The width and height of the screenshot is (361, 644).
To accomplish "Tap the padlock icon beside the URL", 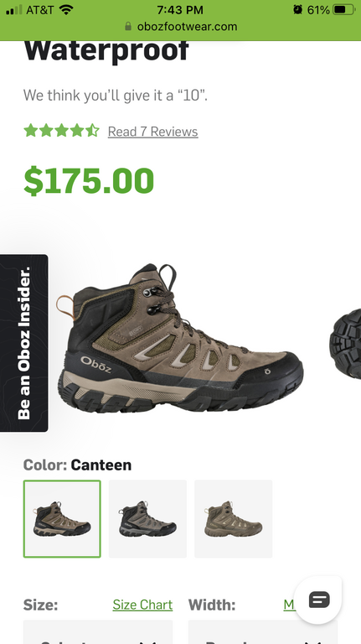I will tap(128, 27).
